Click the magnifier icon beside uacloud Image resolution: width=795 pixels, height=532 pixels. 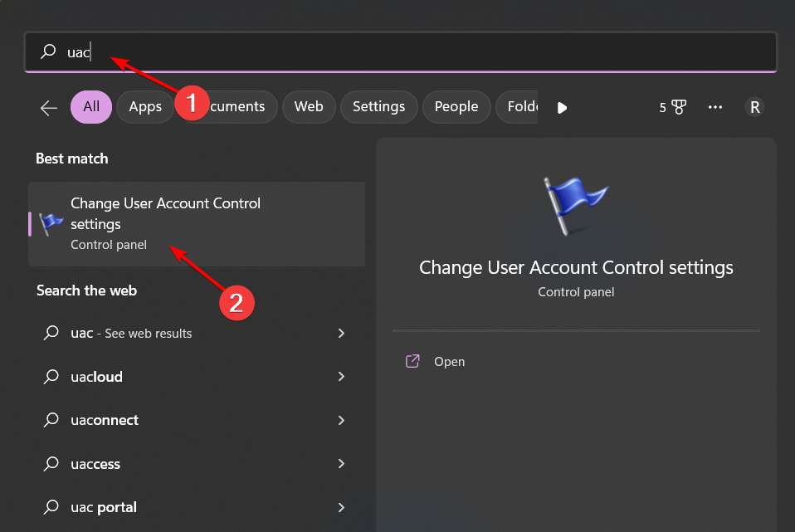tap(51, 376)
